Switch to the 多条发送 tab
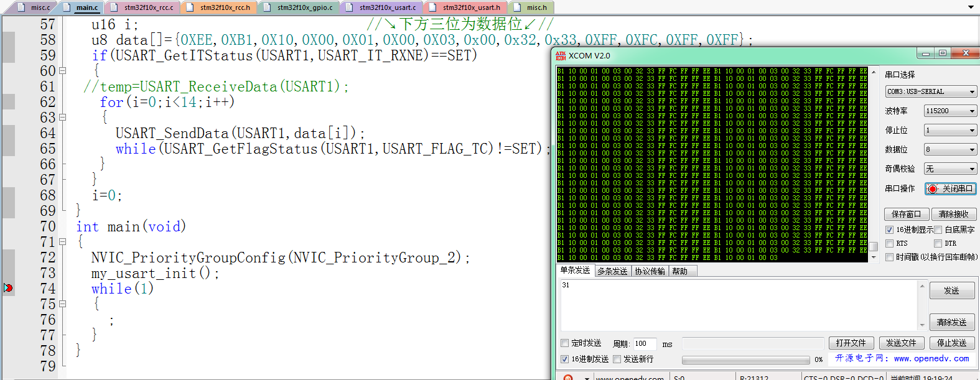Screen dimensions: 980x380 [613, 271]
